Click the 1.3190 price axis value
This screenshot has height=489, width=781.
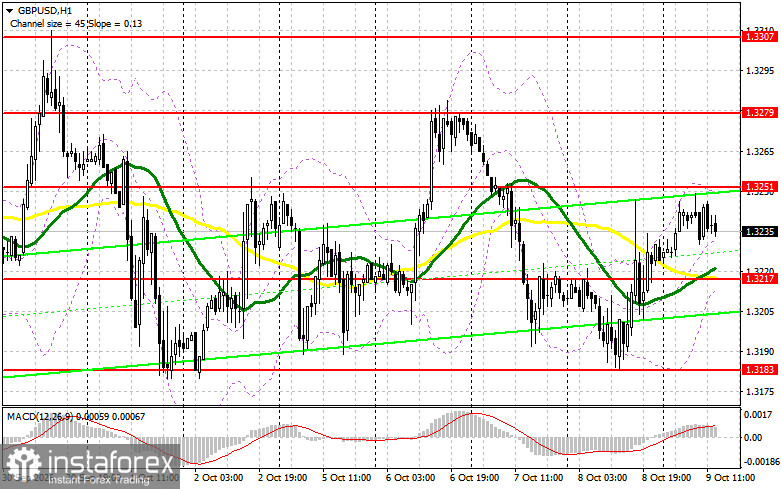[760, 352]
